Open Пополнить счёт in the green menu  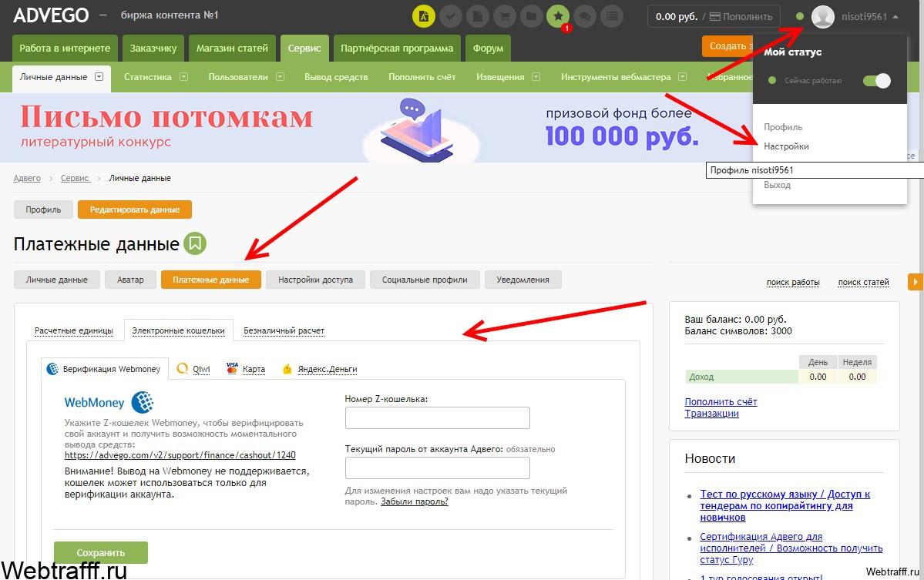click(x=422, y=76)
